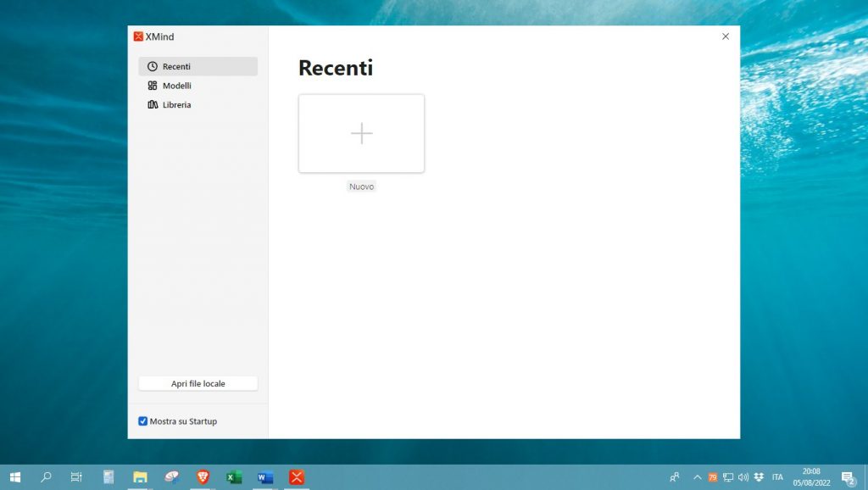Screen dimensions: 868x490
Task: Open File Explorer from the taskbar
Action: (140, 477)
